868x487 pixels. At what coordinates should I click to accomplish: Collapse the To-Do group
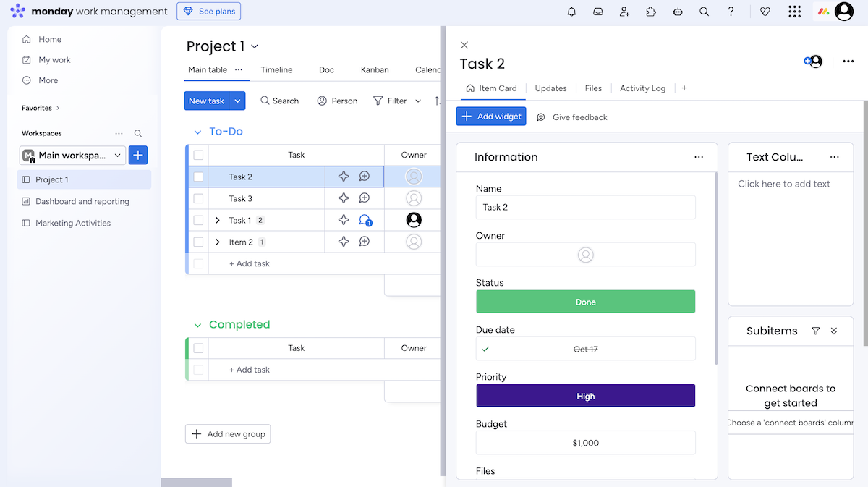[197, 132]
